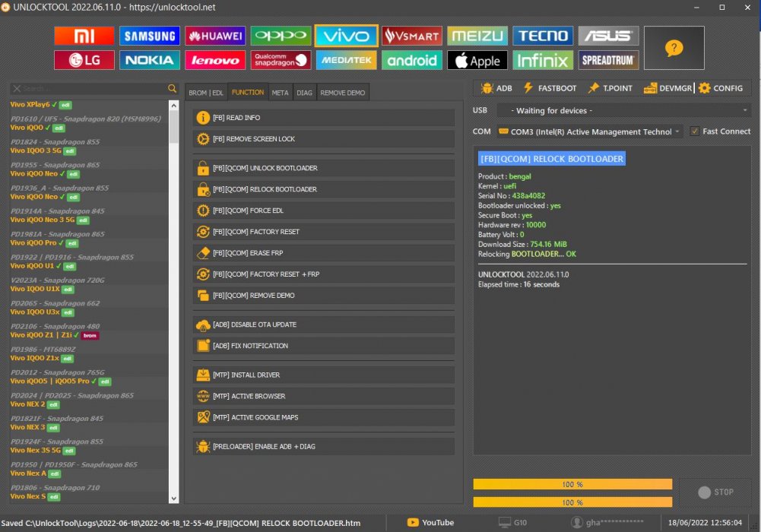This screenshot has height=532, width=761.
Task: Click the user account icon in status bar
Action: pos(576,522)
